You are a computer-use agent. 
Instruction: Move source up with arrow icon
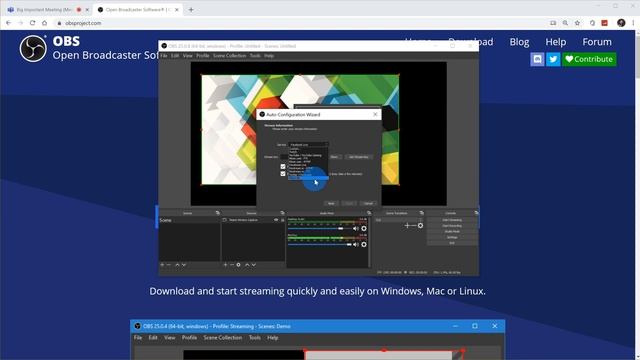(247, 265)
